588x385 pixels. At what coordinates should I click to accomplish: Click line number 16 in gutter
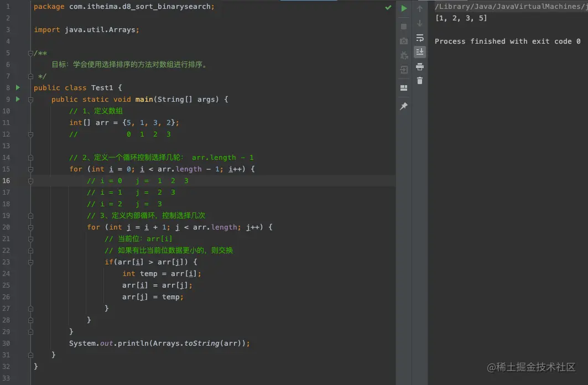pos(7,180)
